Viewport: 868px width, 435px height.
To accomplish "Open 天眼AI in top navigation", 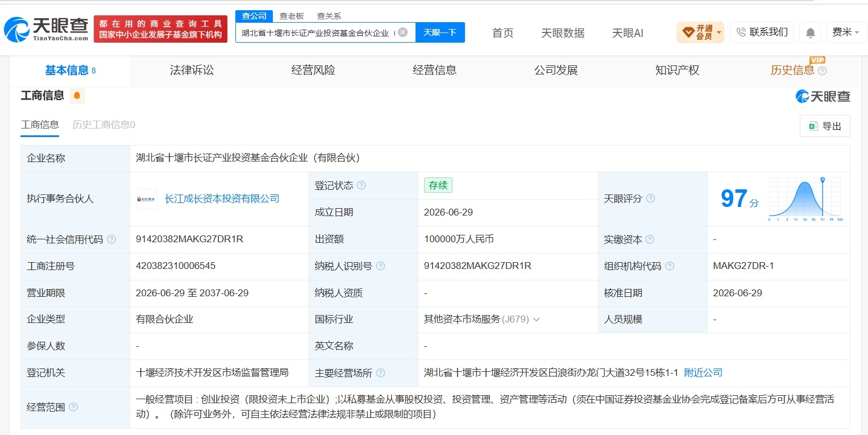I will [628, 33].
